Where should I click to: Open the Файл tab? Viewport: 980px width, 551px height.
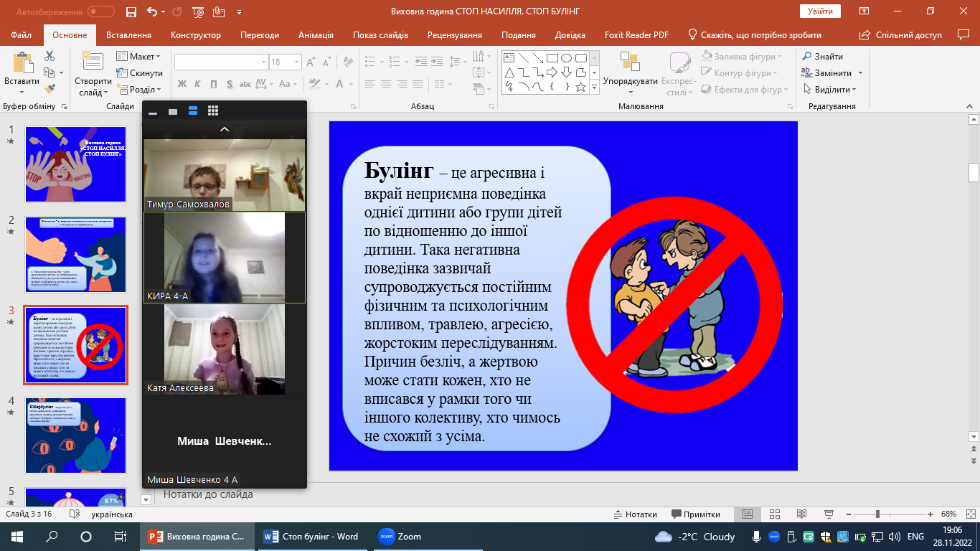coord(22,35)
